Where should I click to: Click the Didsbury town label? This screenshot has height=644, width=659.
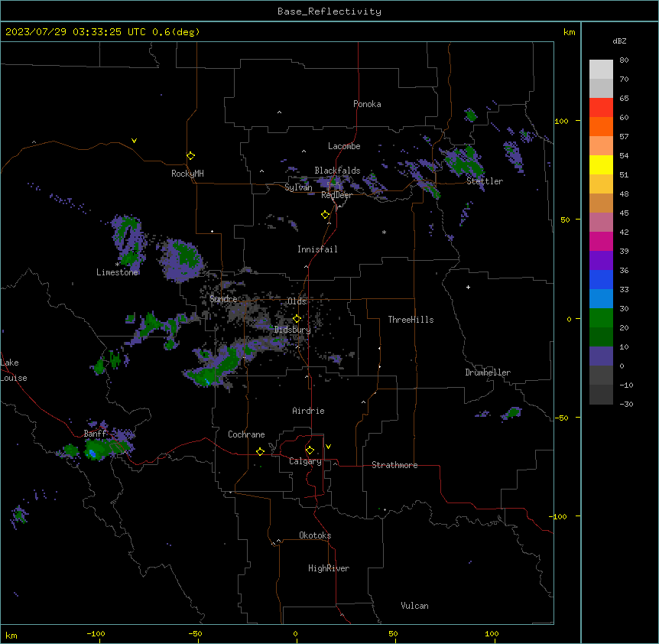(x=293, y=330)
